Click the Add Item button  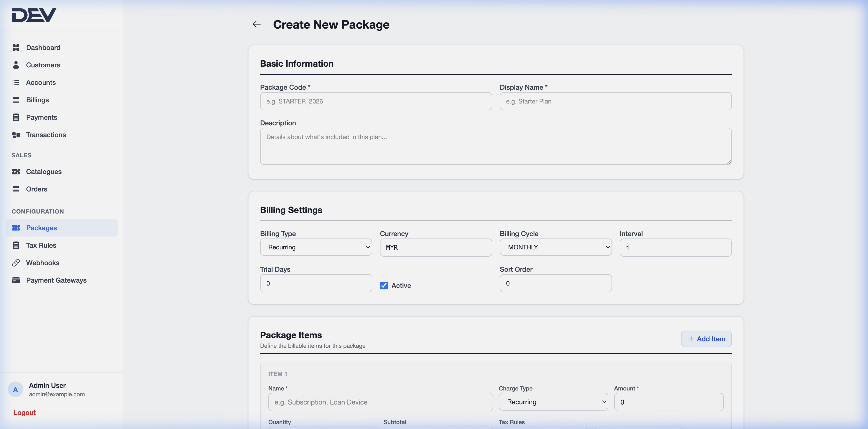coord(706,339)
